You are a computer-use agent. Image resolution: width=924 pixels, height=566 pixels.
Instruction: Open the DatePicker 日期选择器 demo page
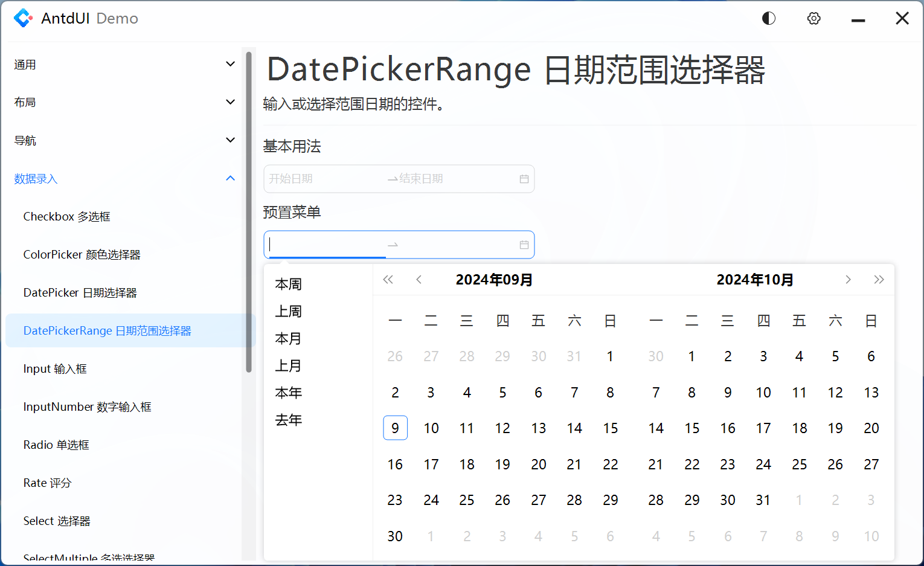(80, 292)
